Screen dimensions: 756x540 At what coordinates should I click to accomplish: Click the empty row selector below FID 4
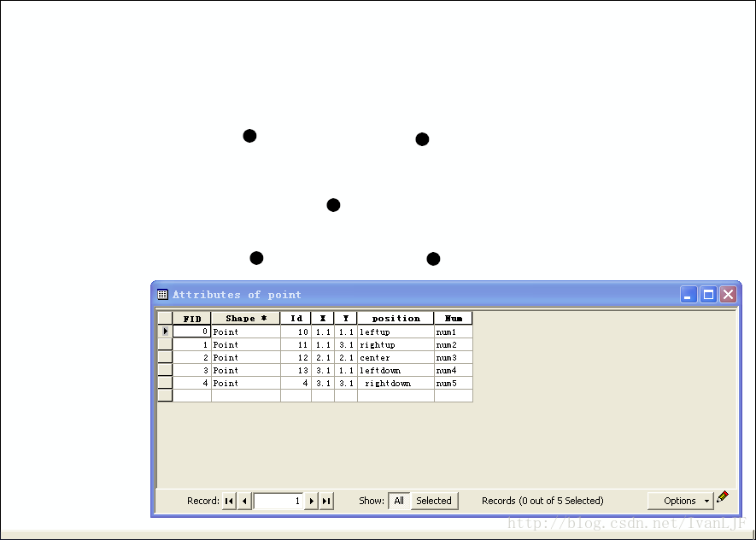click(x=165, y=396)
